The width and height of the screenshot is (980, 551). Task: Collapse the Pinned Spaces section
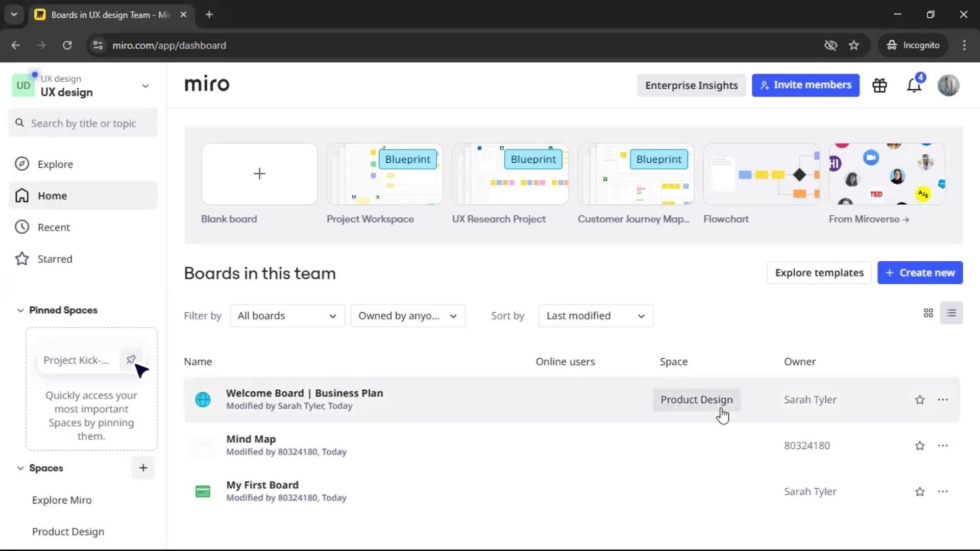point(20,310)
